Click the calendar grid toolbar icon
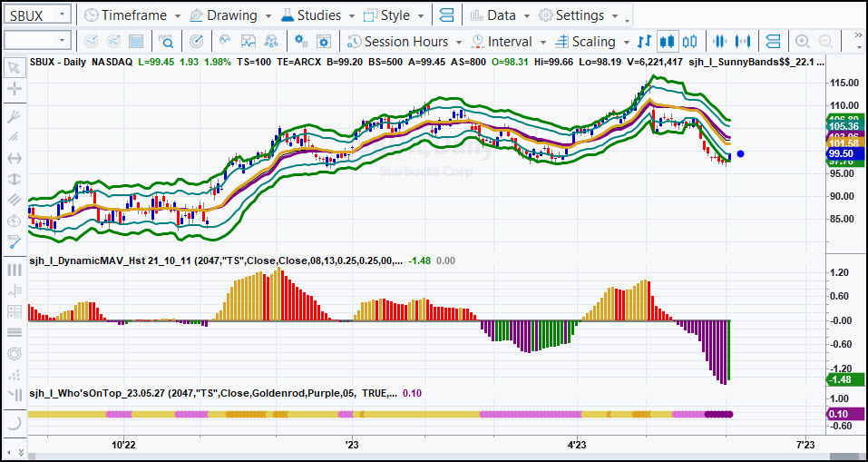The height and width of the screenshot is (462, 868). pyautogui.click(x=136, y=42)
